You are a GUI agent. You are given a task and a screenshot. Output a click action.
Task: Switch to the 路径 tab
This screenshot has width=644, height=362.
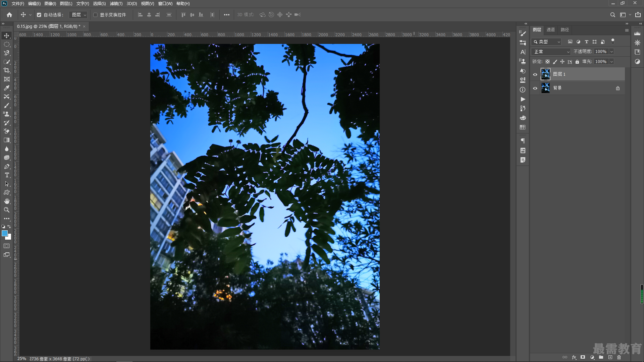pos(565,30)
